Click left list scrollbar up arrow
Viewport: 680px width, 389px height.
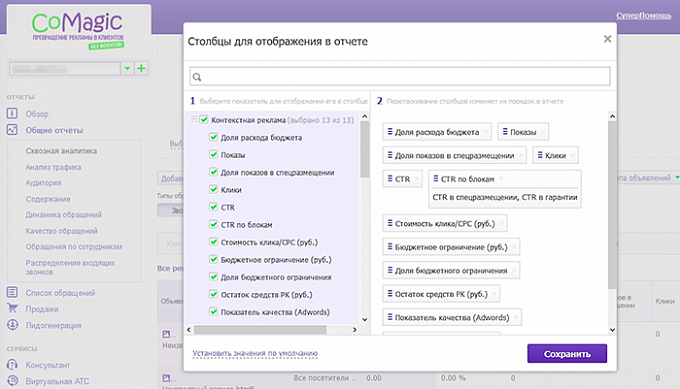(x=364, y=116)
